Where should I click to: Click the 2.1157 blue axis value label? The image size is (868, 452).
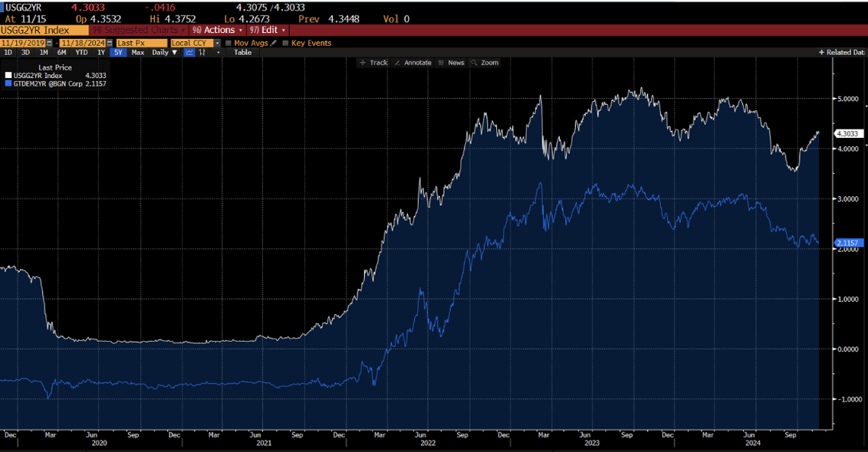(x=847, y=243)
